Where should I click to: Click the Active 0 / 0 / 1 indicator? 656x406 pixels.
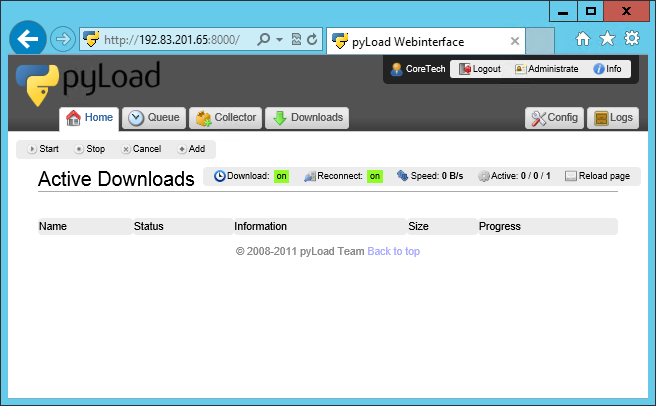pyautogui.click(x=515, y=176)
